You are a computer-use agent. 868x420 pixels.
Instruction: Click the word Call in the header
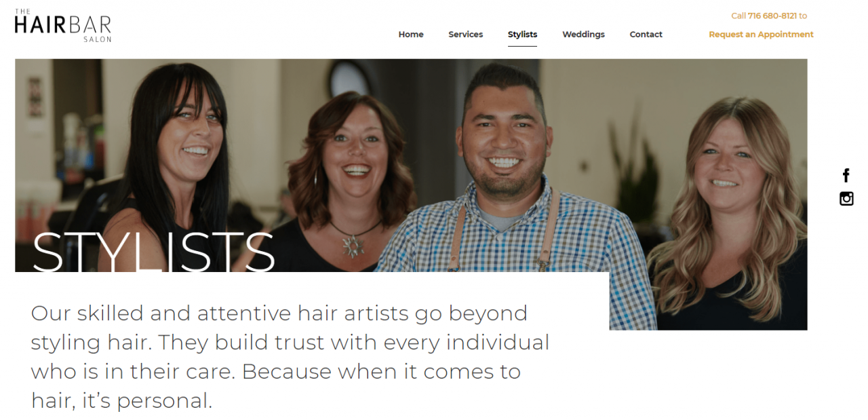tap(738, 16)
